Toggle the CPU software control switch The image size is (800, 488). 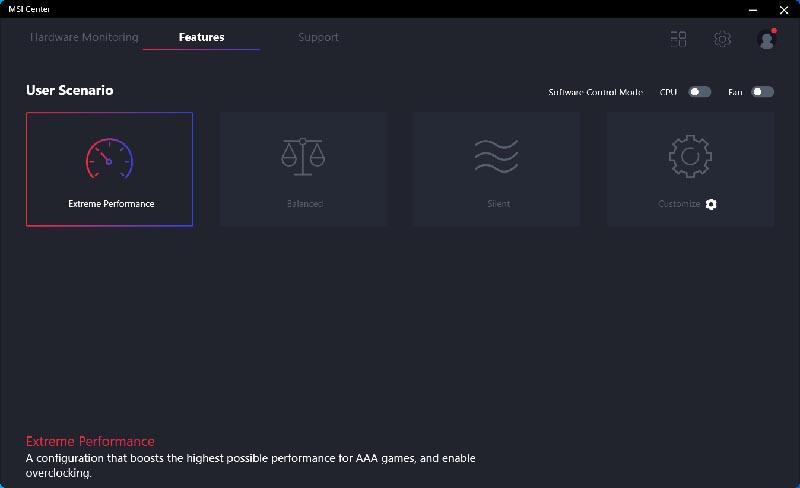[x=699, y=92]
